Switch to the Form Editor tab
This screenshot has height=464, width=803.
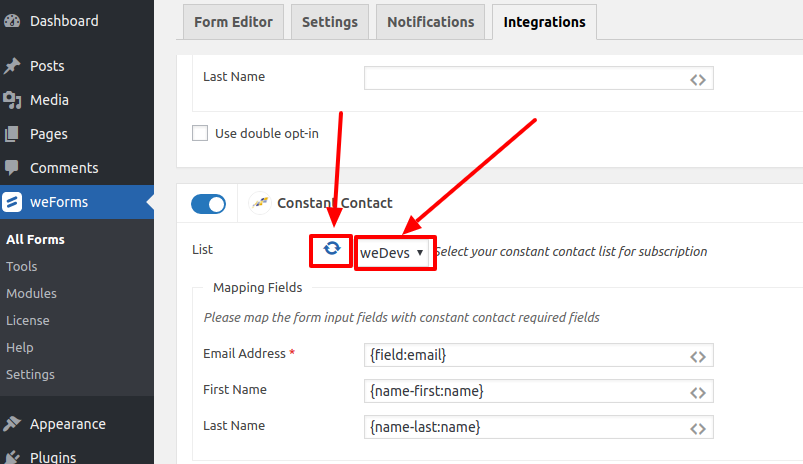233,22
